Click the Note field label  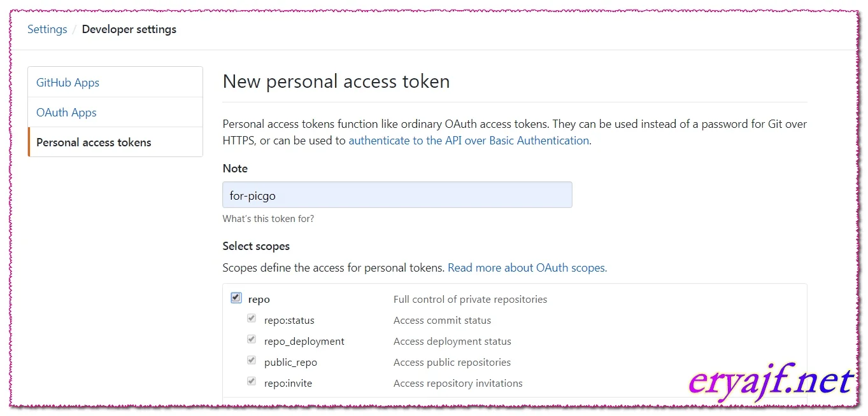[x=235, y=169]
